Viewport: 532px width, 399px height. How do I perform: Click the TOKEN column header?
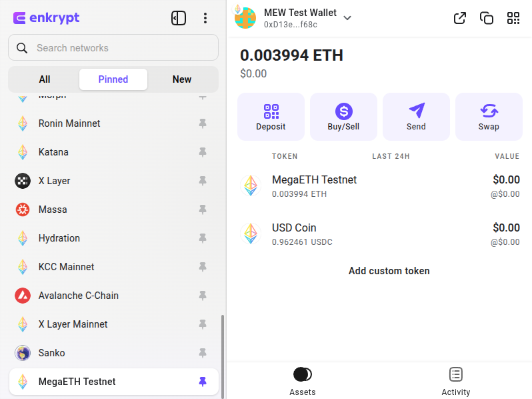(x=285, y=156)
